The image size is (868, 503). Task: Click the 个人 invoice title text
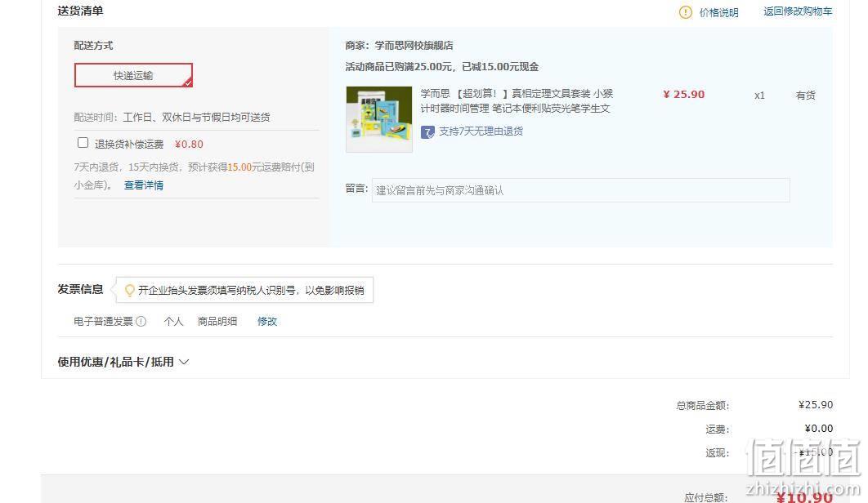point(173,322)
